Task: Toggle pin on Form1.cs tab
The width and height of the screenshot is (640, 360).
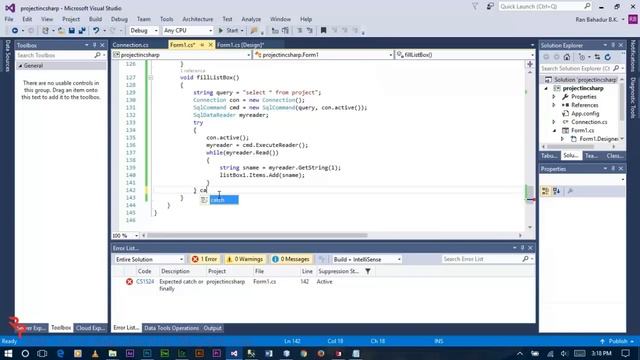Action: point(202,45)
